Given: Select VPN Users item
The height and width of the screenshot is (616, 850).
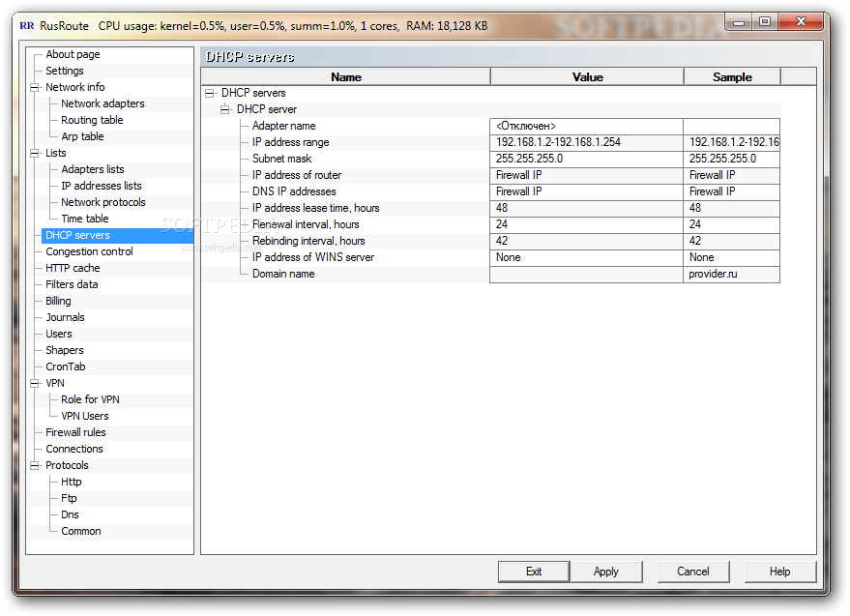Looking at the screenshot, I should [x=84, y=417].
